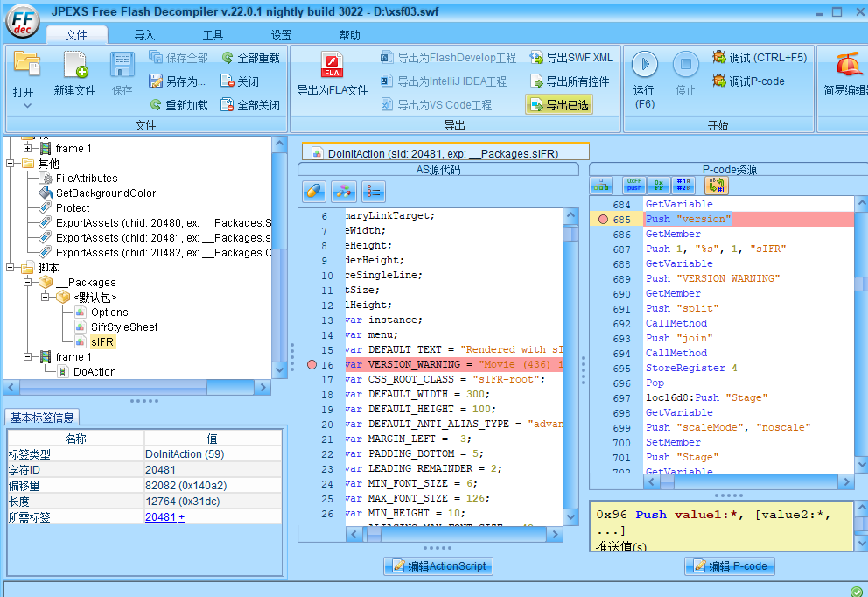Click the Debug P-code (调试P-code) bug icon
The width and height of the screenshot is (868, 597).
point(719,81)
